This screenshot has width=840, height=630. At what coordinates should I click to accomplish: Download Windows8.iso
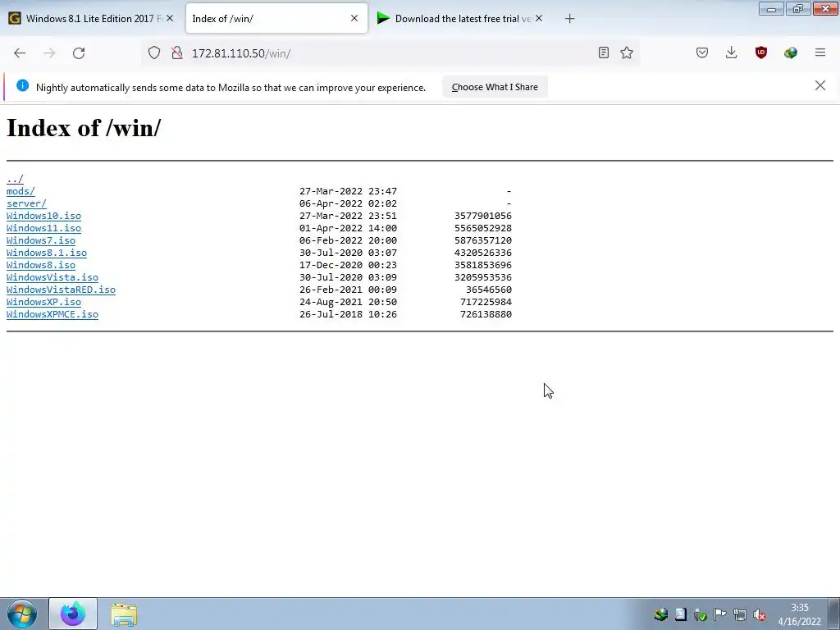coord(41,265)
